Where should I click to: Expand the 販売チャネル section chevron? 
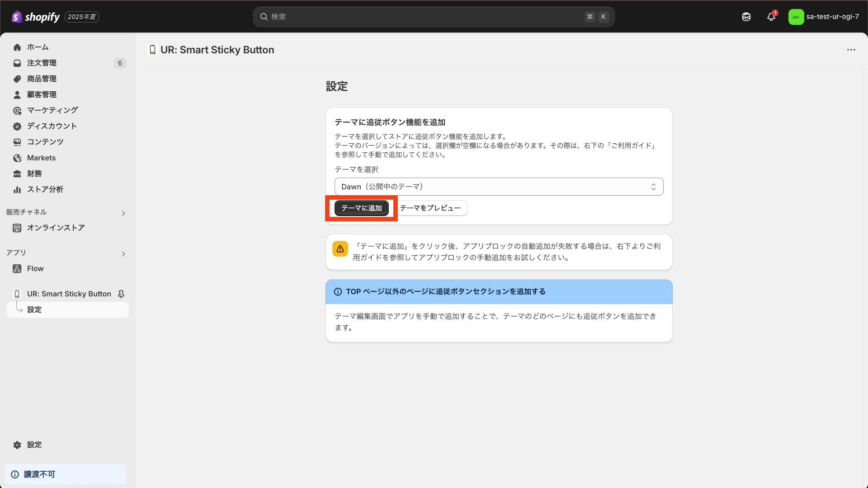pos(123,213)
